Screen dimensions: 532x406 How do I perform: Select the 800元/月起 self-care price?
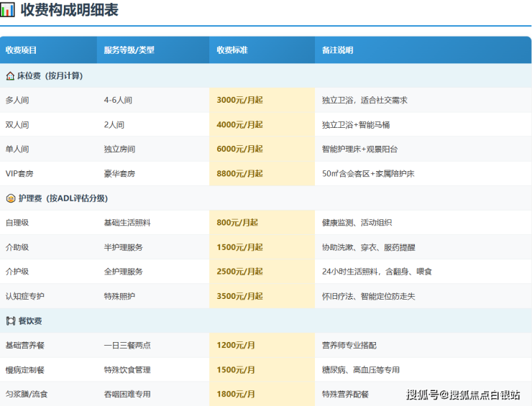pyautogui.click(x=237, y=223)
